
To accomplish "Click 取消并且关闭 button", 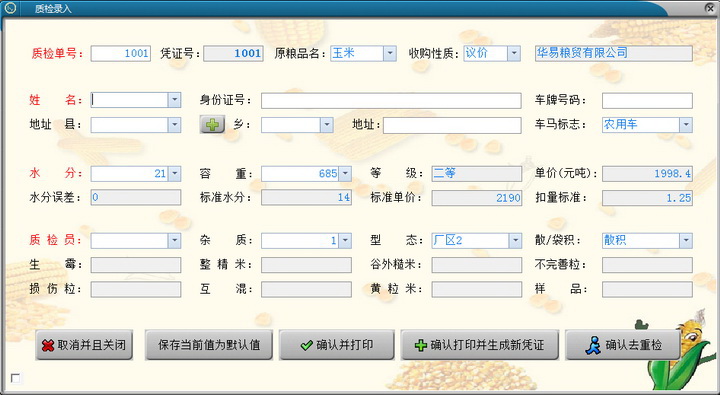I will (84, 345).
